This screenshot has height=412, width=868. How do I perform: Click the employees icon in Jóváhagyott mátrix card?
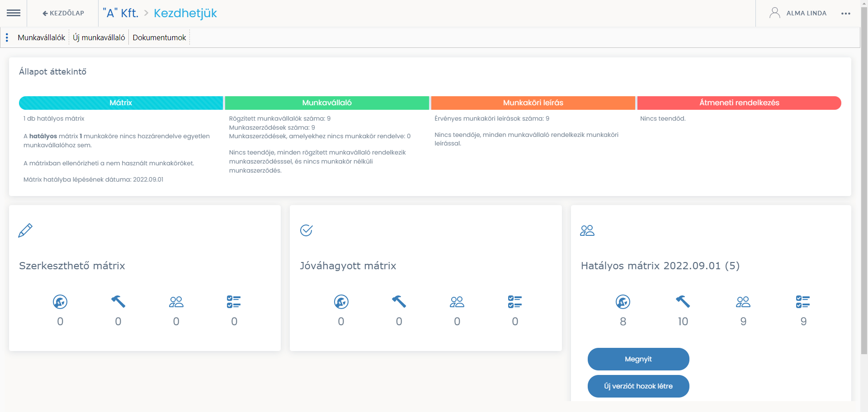click(457, 301)
